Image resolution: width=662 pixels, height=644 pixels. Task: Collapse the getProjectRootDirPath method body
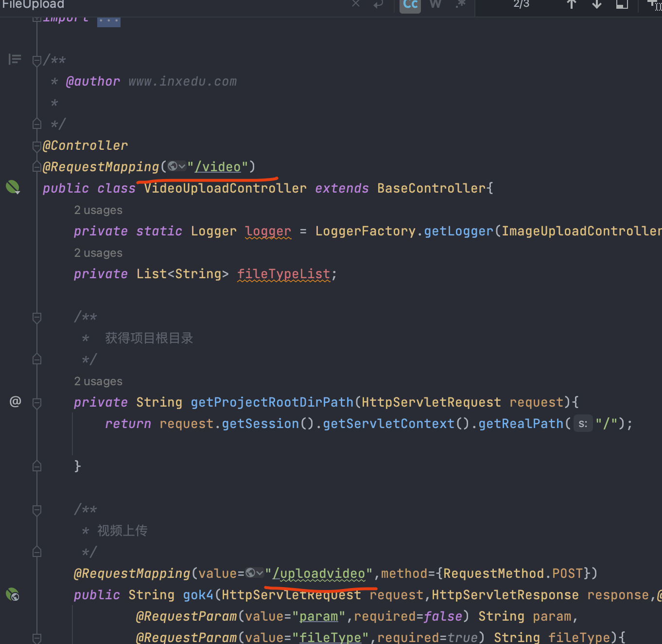[x=37, y=402]
